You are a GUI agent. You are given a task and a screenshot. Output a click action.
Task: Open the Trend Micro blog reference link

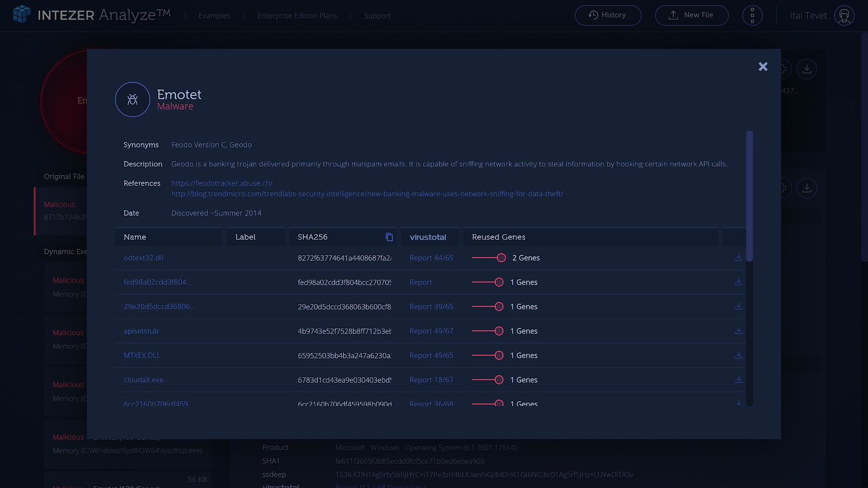367,194
